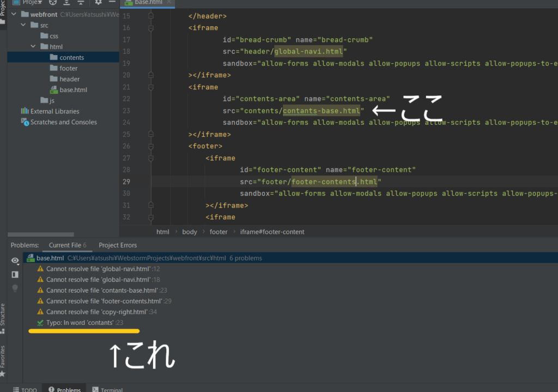Viewport: 558px width, 392px height.
Task: Click the locate/select opened file icon
Action: click(x=53, y=3)
